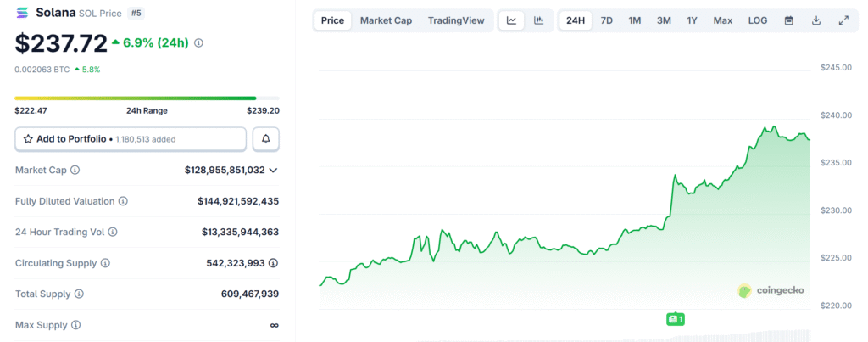Screen dimensions: 868x342
Task: Select 24H time range
Action: tap(576, 20)
